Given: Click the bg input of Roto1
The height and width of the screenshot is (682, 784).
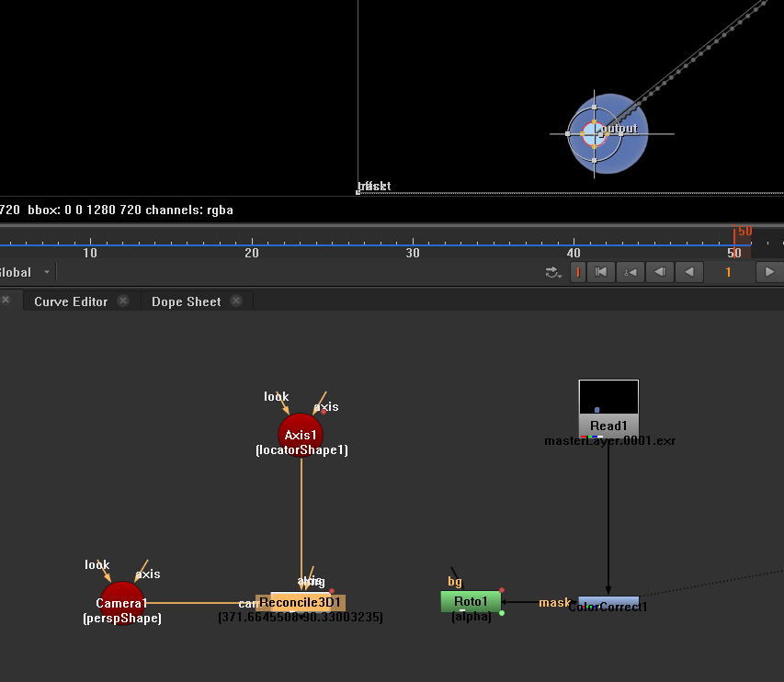Looking at the screenshot, I should point(455,581).
